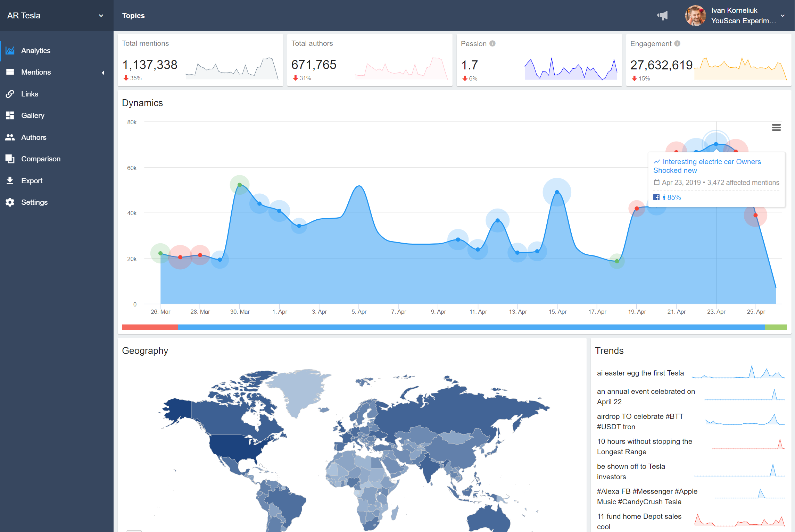Viewport: 795px width, 532px height.
Task: Click the Total authors card
Action: pos(370,60)
